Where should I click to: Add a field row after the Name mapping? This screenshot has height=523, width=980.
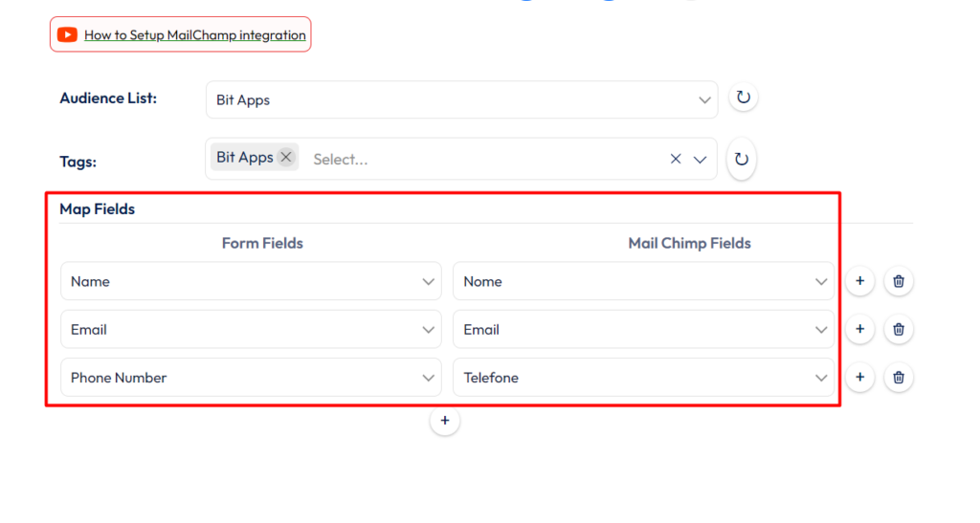pyautogui.click(x=859, y=281)
